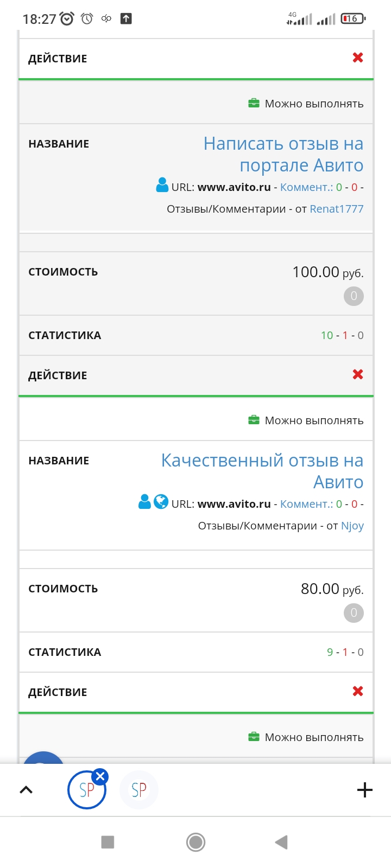Open a new browser tab with the plus button
This screenshot has height=868, width=391.
point(365,790)
